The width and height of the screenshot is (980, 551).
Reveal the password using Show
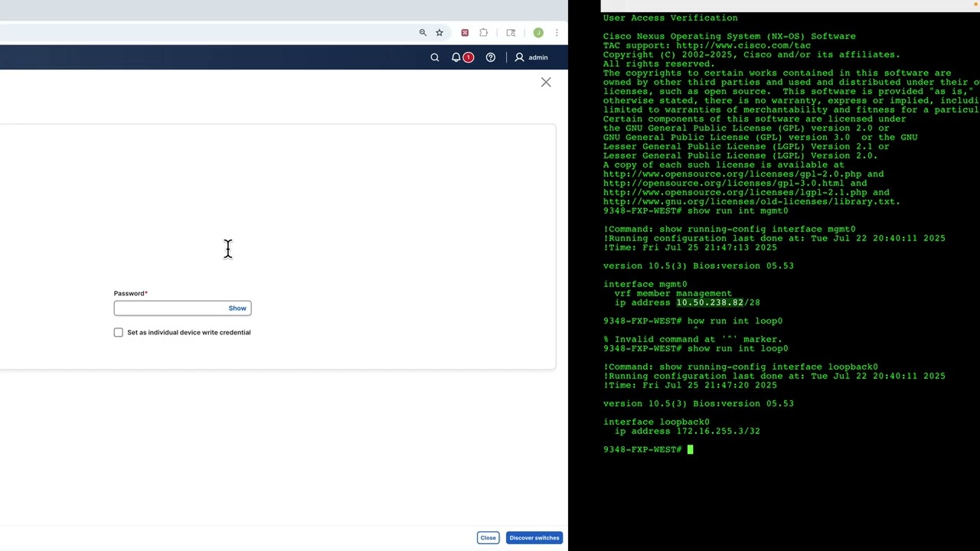point(237,308)
